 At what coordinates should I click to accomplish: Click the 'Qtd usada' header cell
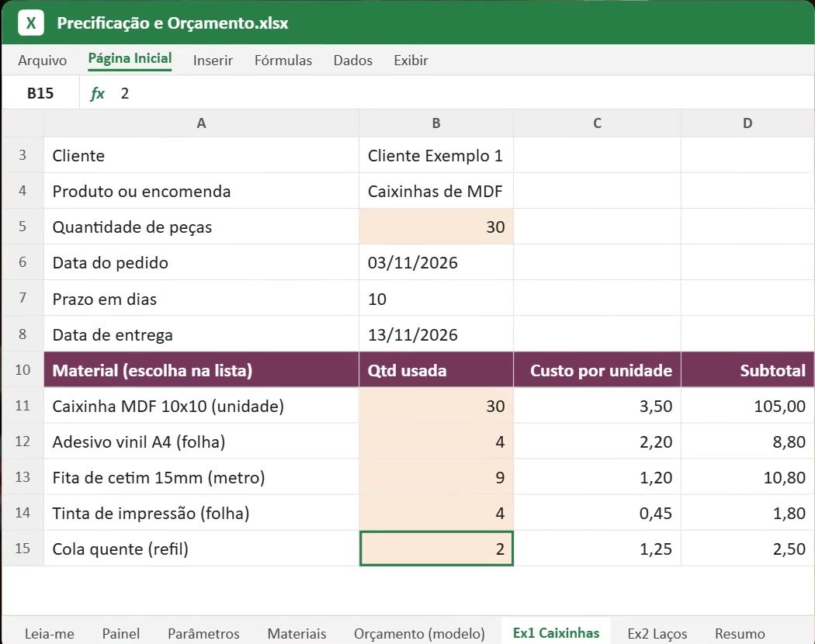(x=436, y=370)
